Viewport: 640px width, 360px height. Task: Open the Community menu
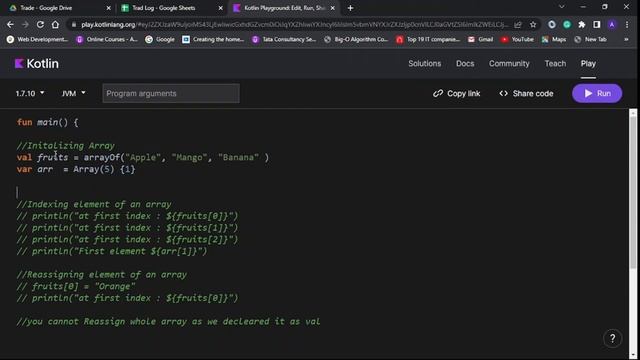(x=509, y=64)
